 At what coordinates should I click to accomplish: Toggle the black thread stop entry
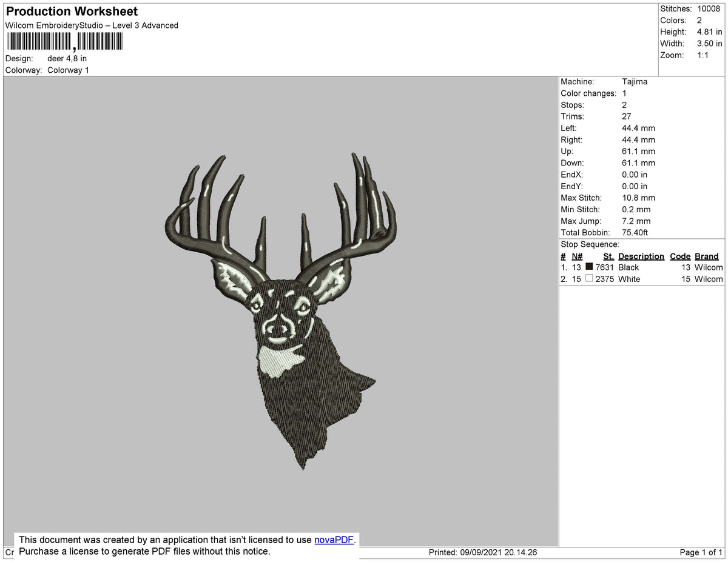[630, 267]
